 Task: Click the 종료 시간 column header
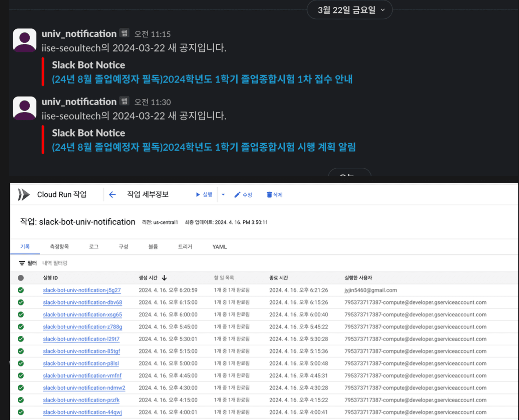point(279,278)
